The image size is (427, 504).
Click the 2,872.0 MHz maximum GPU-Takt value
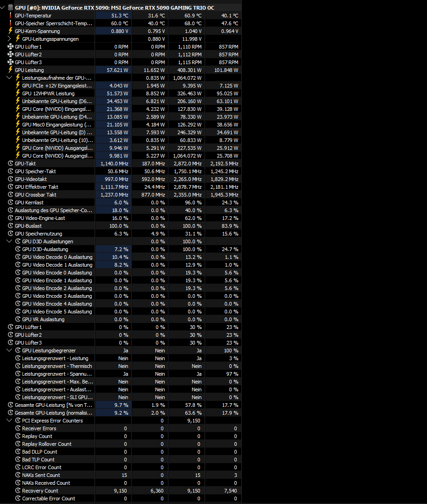tap(188, 163)
